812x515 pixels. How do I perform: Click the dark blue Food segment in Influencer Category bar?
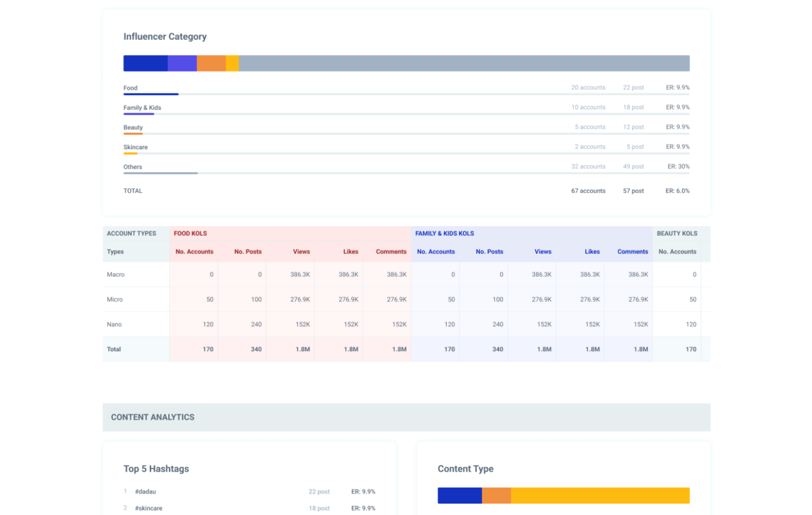point(145,63)
